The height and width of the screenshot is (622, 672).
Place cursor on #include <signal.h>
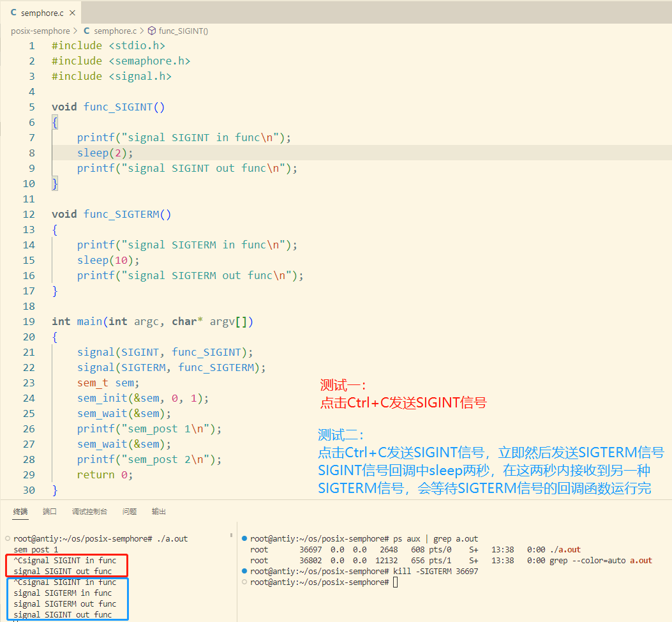coord(112,77)
